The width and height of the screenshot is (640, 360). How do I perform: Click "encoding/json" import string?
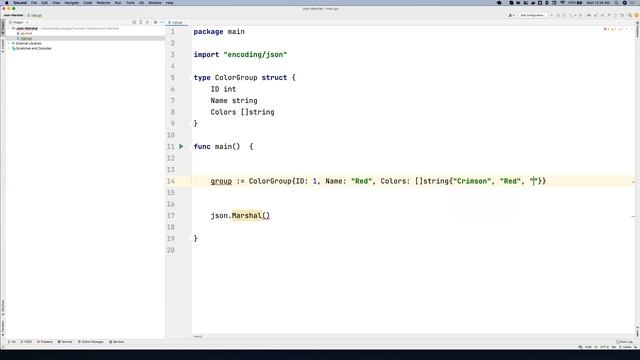coord(256,55)
